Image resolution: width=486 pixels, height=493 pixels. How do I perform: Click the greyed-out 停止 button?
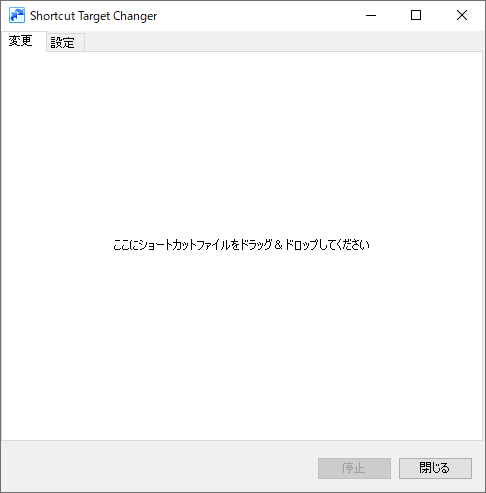point(354,468)
